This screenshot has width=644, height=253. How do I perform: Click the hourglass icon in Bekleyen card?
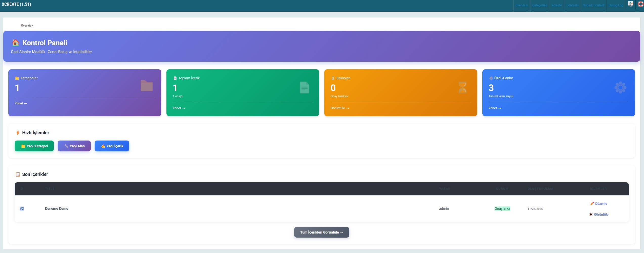[462, 88]
